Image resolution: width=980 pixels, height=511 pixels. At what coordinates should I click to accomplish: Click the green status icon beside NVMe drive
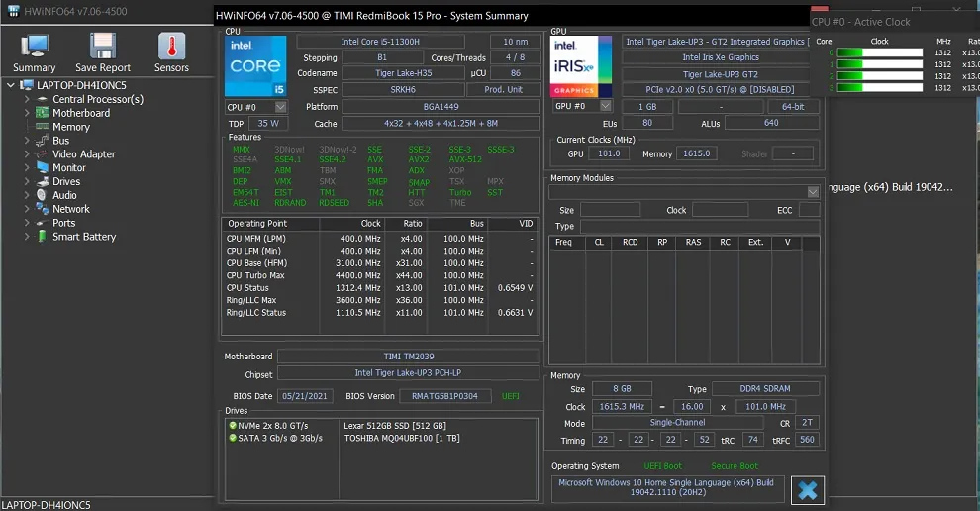[233, 425]
